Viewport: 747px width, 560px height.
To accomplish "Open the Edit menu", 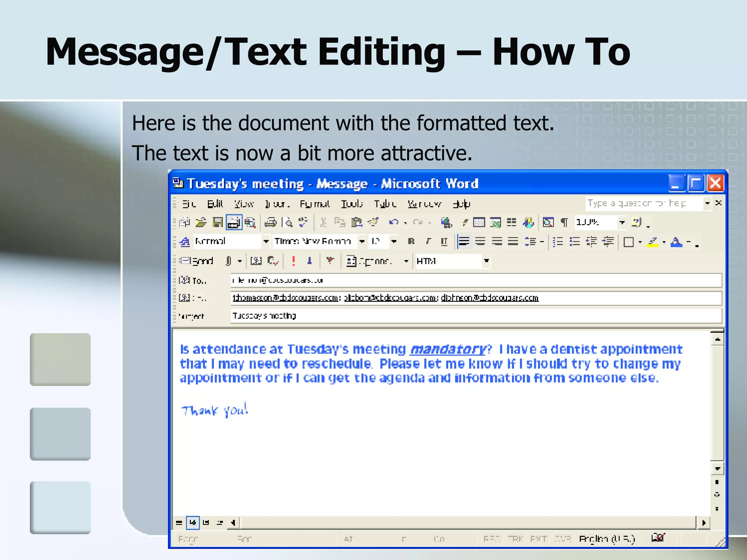I will click(x=215, y=204).
